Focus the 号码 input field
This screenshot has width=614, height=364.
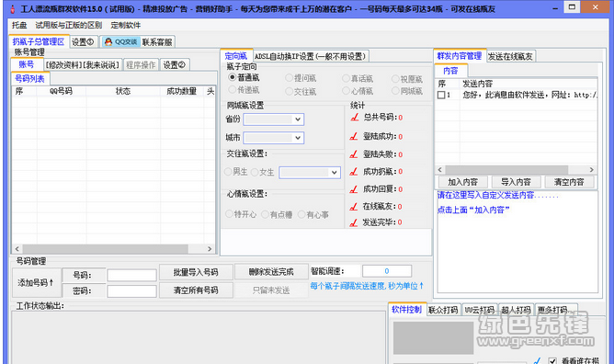(x=132, y=275)
